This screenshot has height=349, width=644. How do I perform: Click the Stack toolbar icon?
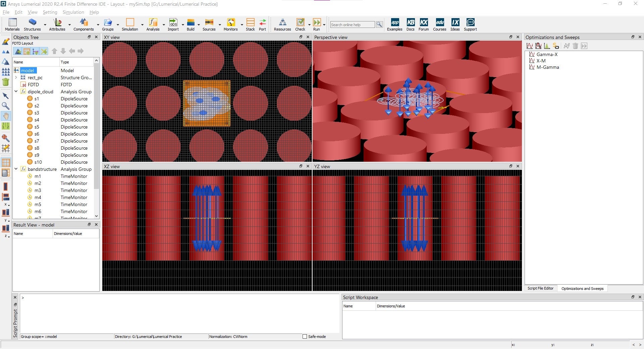click(250, 22)
